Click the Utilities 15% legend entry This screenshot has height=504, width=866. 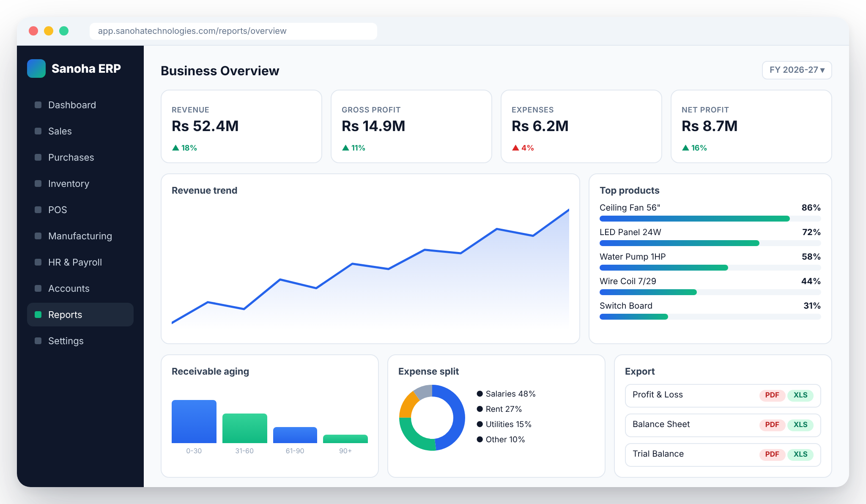click(x=504, y=424)
